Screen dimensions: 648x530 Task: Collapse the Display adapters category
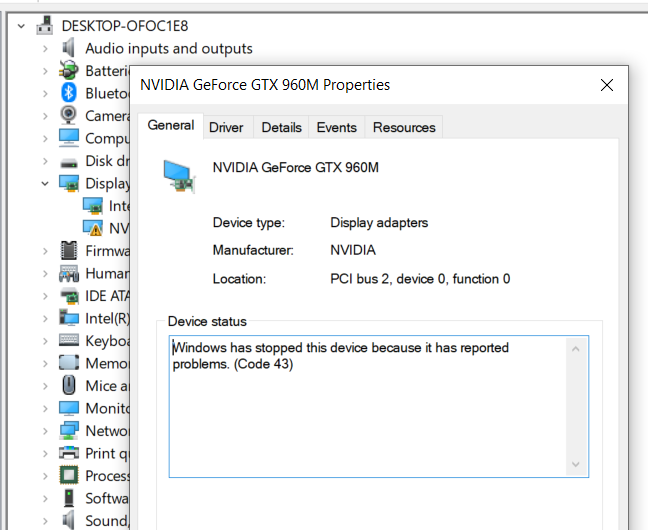45,183
